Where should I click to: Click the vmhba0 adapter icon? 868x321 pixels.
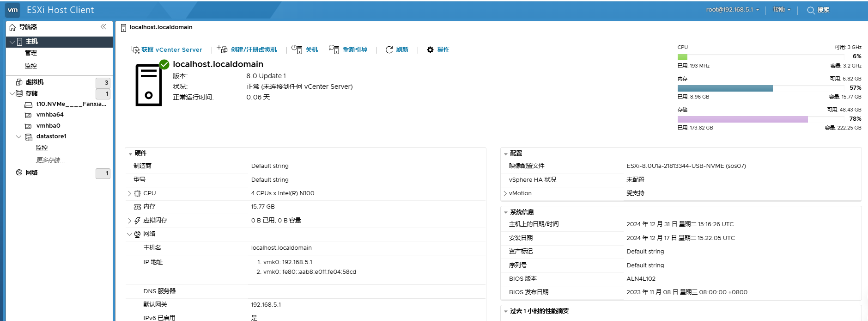pyautogui.click(x=28, y=126)
